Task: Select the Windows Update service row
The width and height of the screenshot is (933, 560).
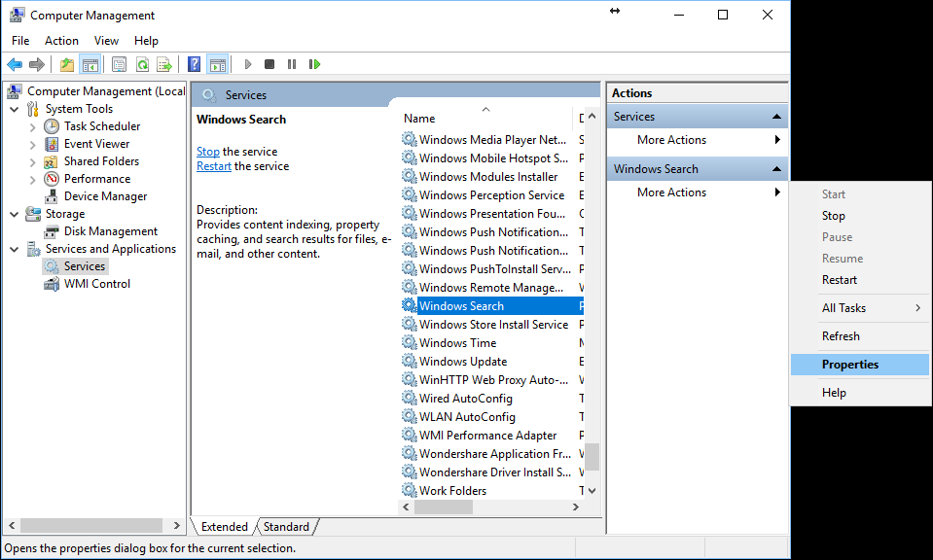Action: tap(491, 362)
